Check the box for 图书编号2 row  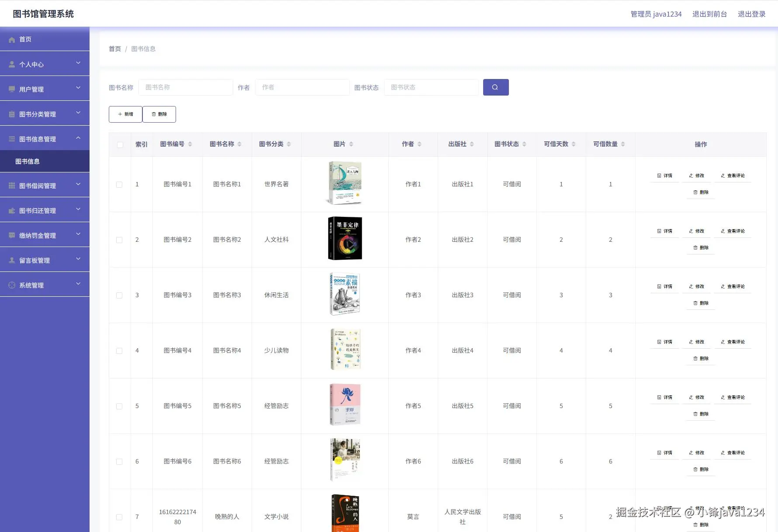[x=119, y=240]
